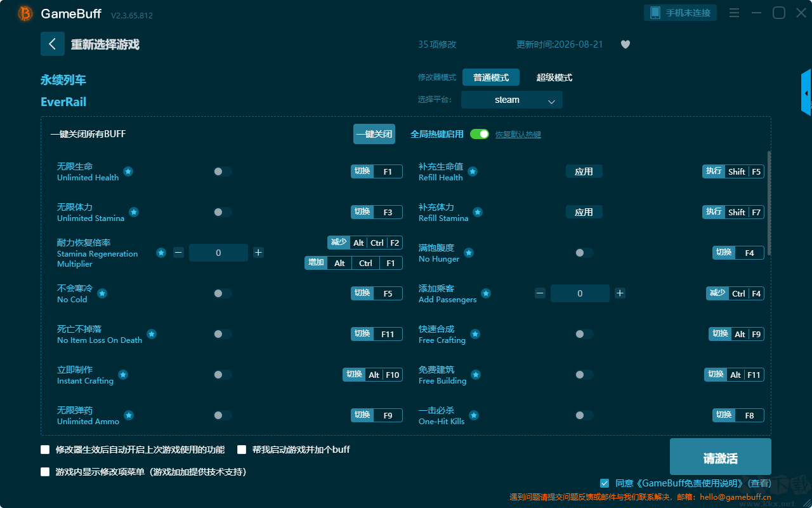Open the hamburger menu in title bar
Viewport: 812px width, 508px height.
(x=734, y=13)
